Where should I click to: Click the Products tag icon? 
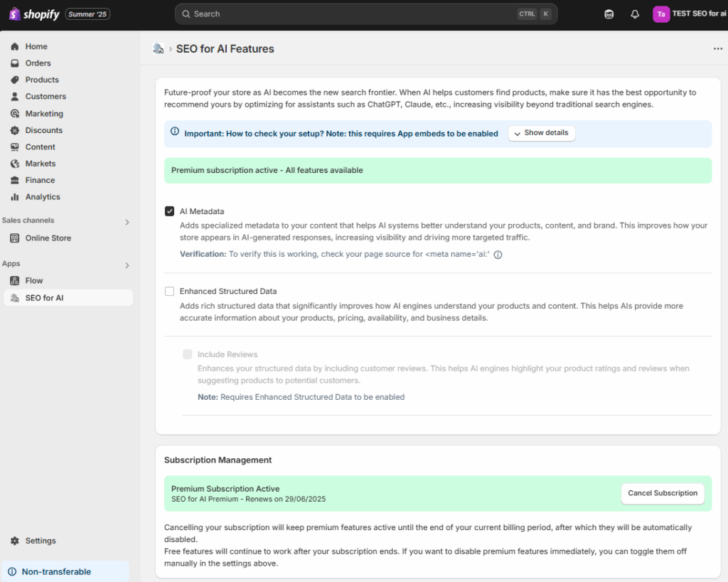15,80
